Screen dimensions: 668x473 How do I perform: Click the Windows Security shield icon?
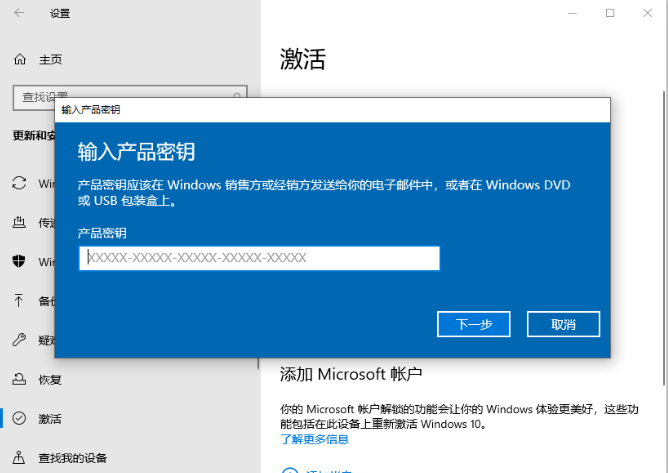[19, 261]
